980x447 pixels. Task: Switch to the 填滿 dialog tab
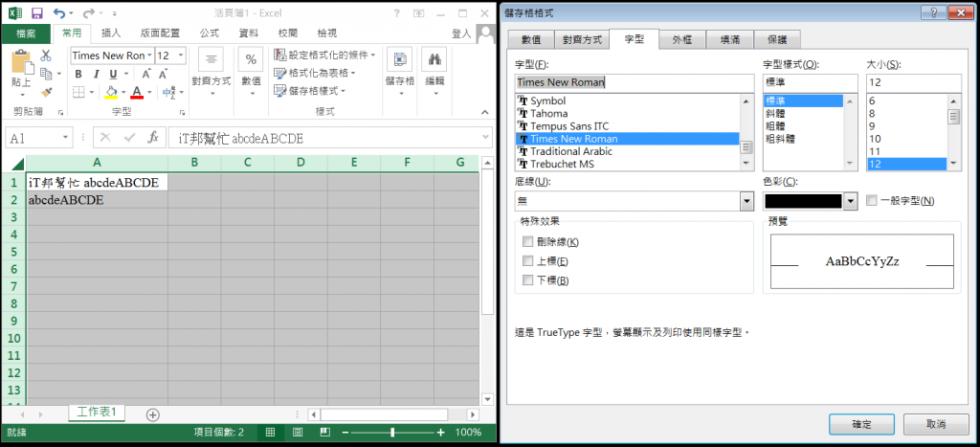730,40
